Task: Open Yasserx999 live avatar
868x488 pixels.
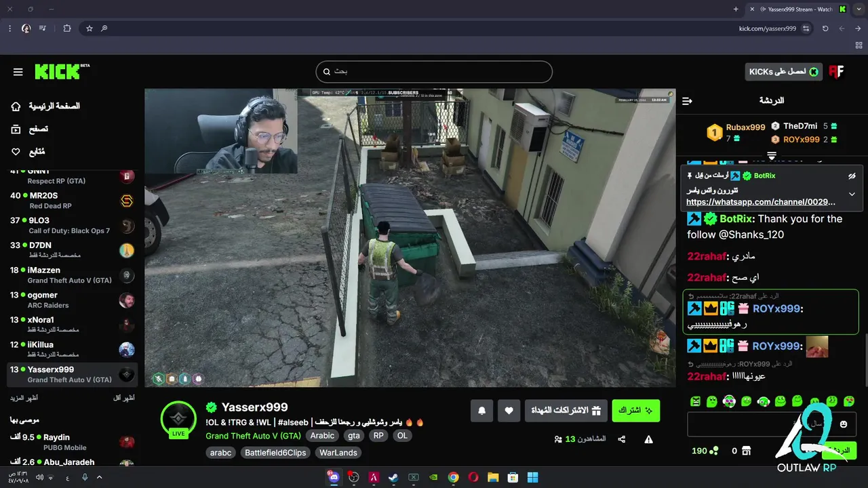Action: [x=178, y=419]
